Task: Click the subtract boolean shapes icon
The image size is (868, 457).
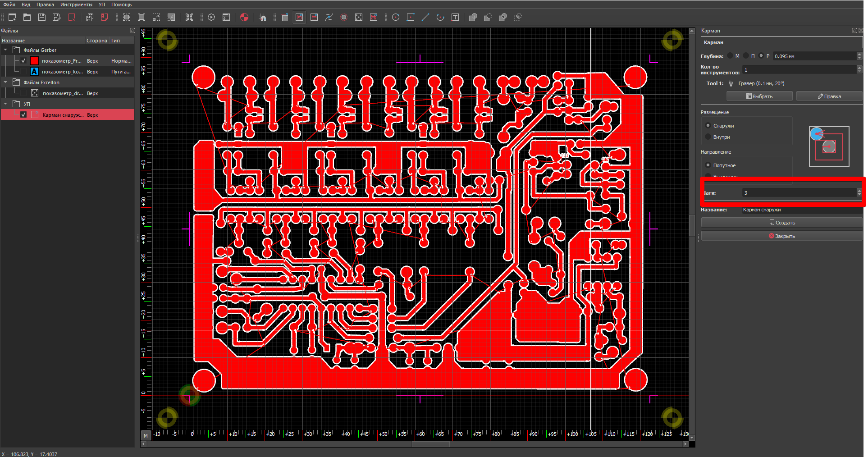Action: pos(488,17)
